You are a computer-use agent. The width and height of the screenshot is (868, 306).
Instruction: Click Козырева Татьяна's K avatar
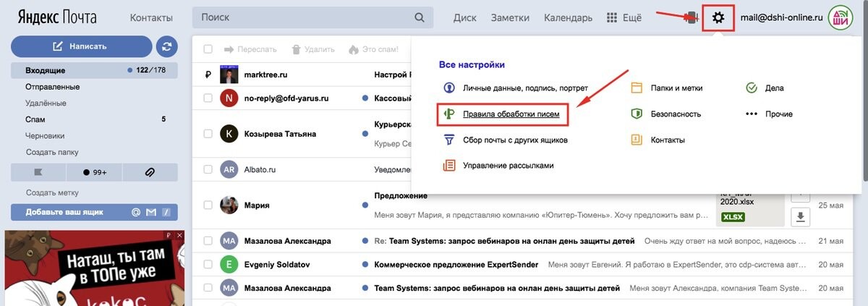pos(229,134)
